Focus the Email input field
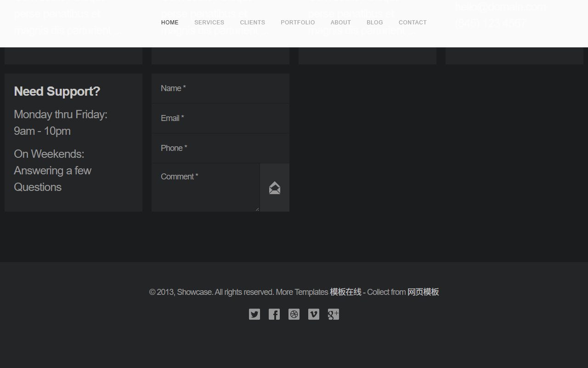The height and width of the screenshot is (368, 588). (220, 118)
